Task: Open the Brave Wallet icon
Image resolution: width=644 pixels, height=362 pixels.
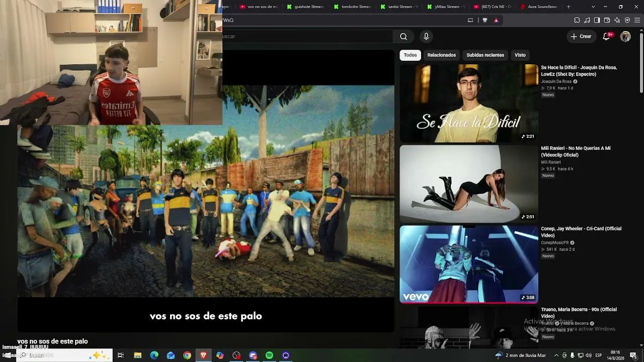Action: [x=607, y=20]
